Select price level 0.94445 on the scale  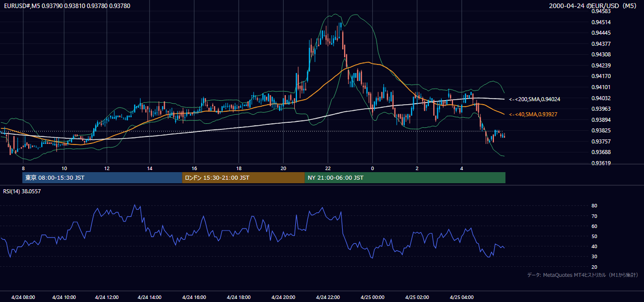pos(601,33)
